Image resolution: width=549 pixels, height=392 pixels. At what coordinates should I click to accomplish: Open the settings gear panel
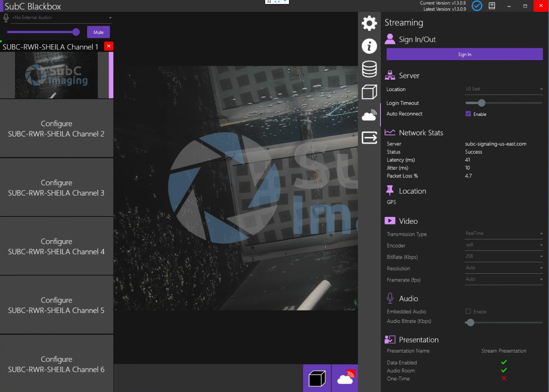point(369,23)
